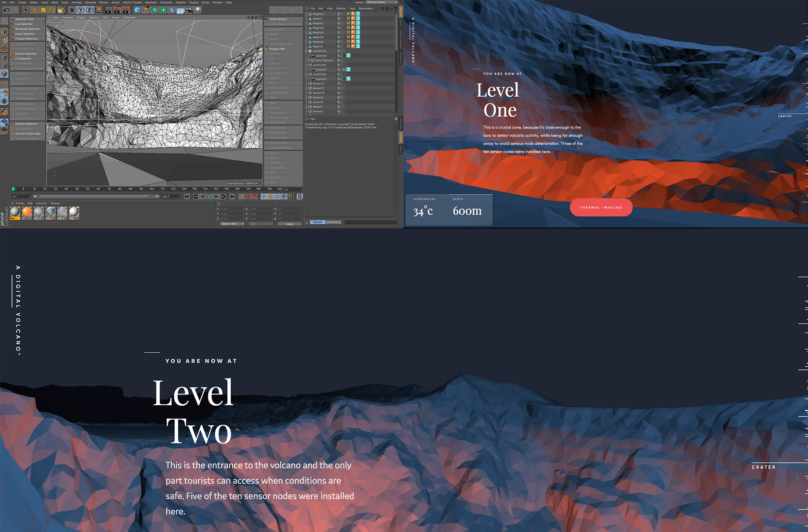This screenshot has height=532, width=808.
Task: Toggle Z axis lock
Action: pyautogui.click(x=89, y=10)
